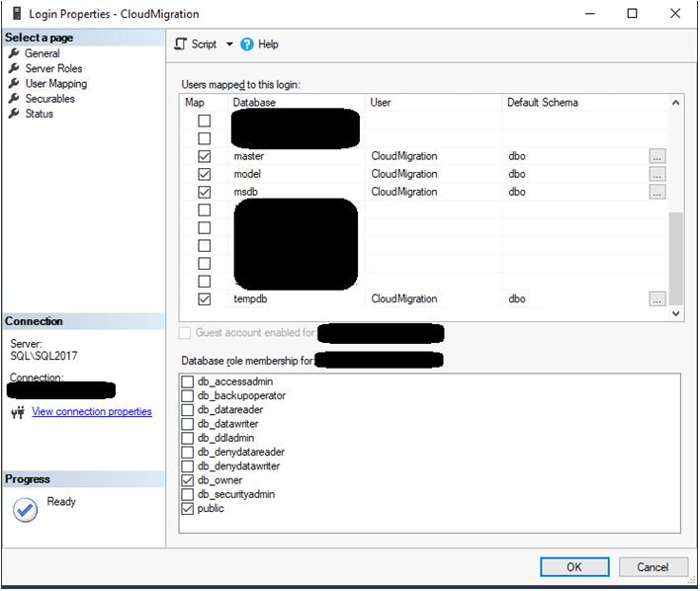The height and width of the screenshot is (591, 700).
Task: Click the Script toolbar icon
Action: (x=180, y=44)
